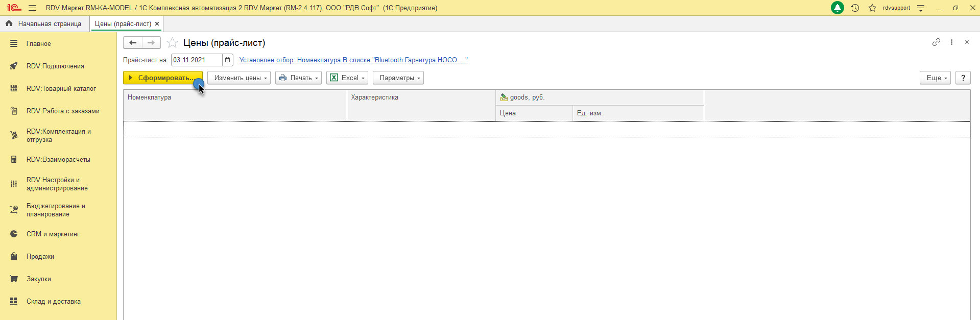Click the clipboard icon for Работа с заказами
The image size is (980, 320).
tap(14, 111)
